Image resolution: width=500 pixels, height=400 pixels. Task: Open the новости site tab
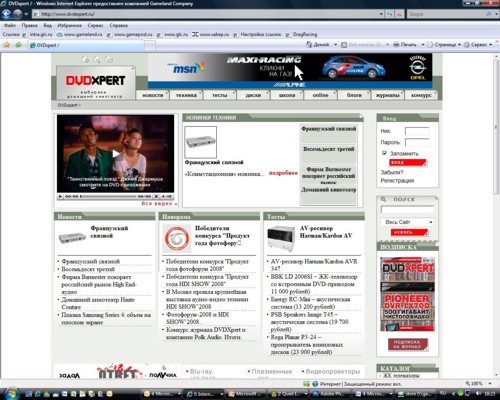(x=153, y=95)
